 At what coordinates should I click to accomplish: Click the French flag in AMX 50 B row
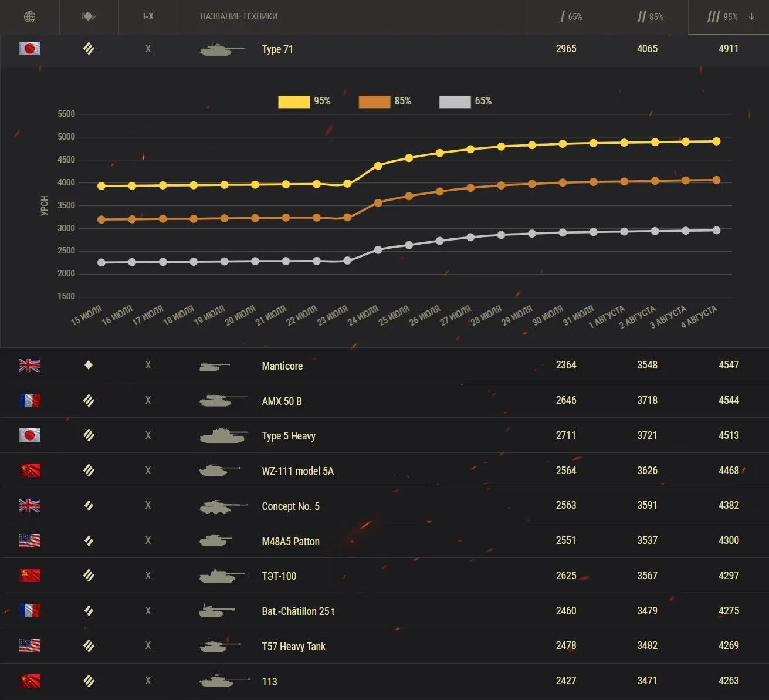coord(30,400)
